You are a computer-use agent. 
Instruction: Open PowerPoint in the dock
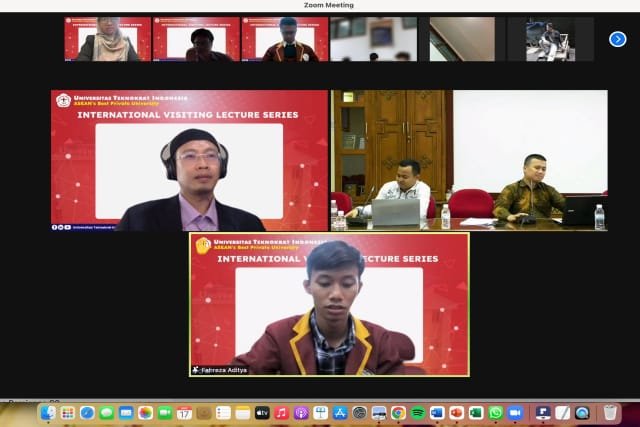tap(457, 413)
